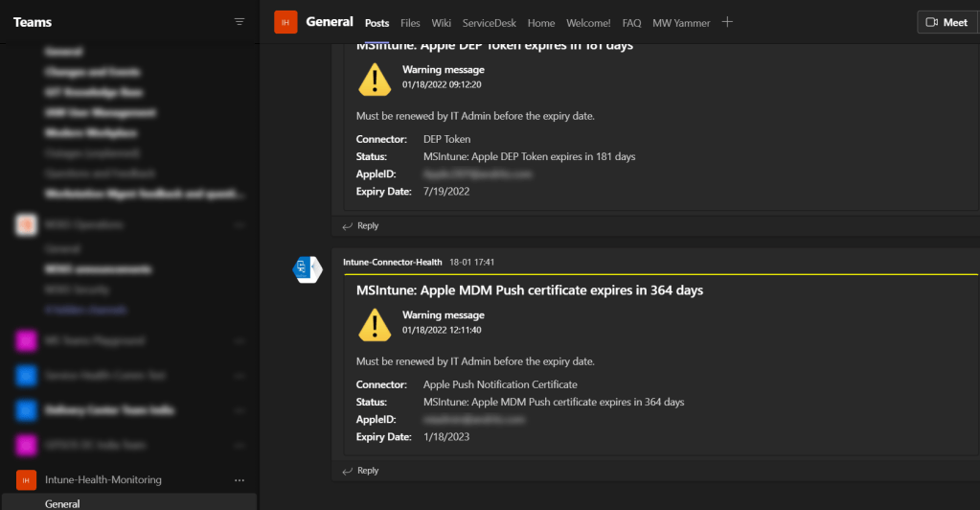Viewport: 980px width, 510px height.
Task: Click the filter icon beside Teams header
Action: click(x=239, y=22)
